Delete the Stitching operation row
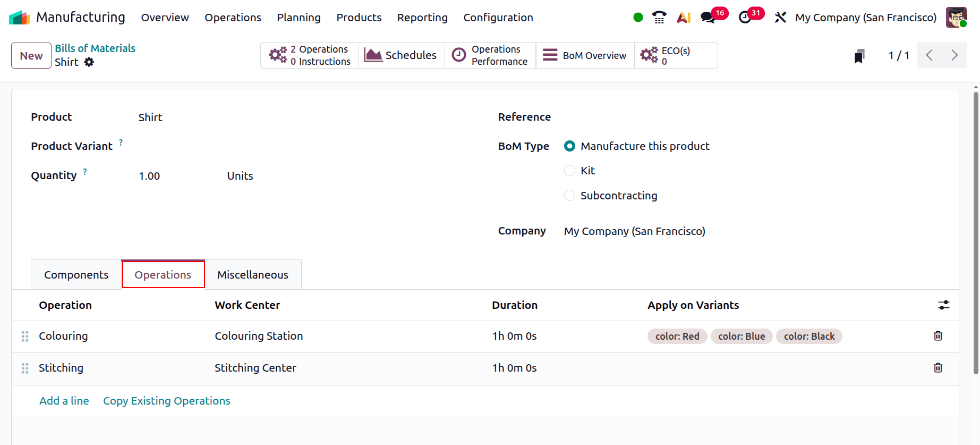The height and width of the screenshot is (445, 980). tap(938, 368)
